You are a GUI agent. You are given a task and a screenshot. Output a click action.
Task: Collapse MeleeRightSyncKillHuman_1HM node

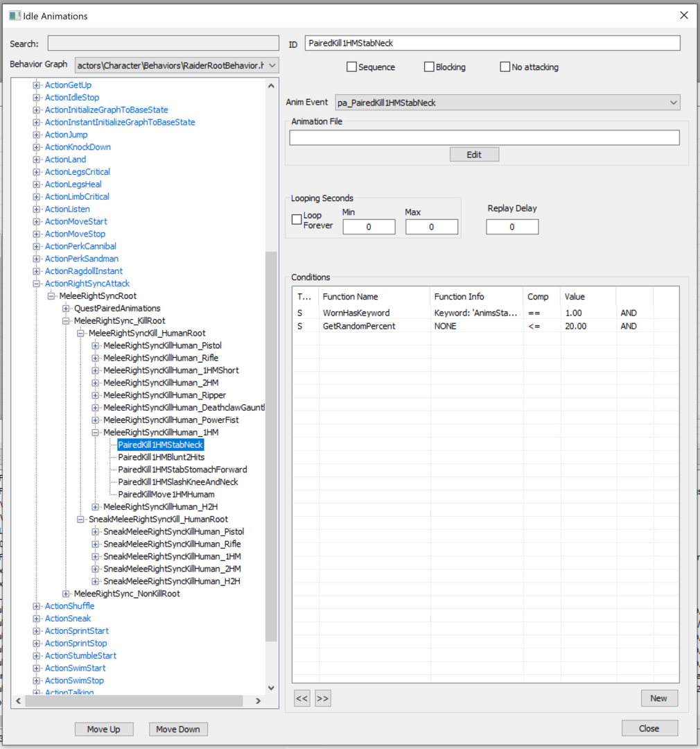point(95,433)
